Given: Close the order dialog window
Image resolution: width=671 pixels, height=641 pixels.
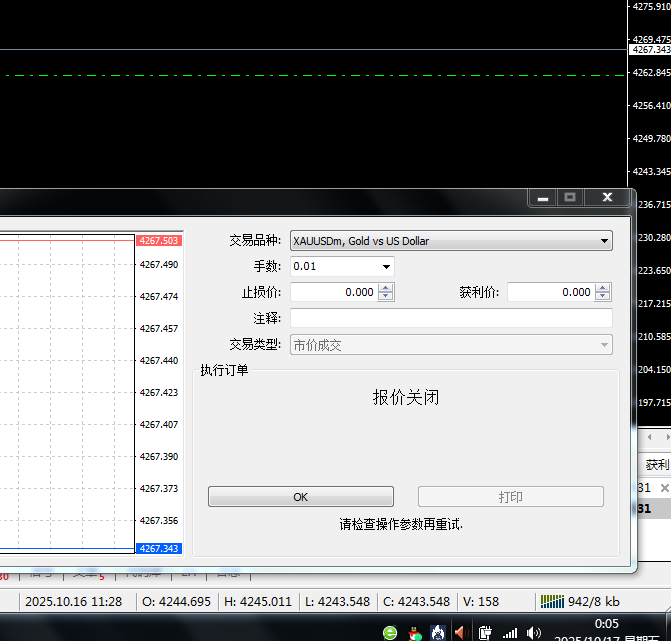Looking at the screenshot, I should click(x=607, y=198).
